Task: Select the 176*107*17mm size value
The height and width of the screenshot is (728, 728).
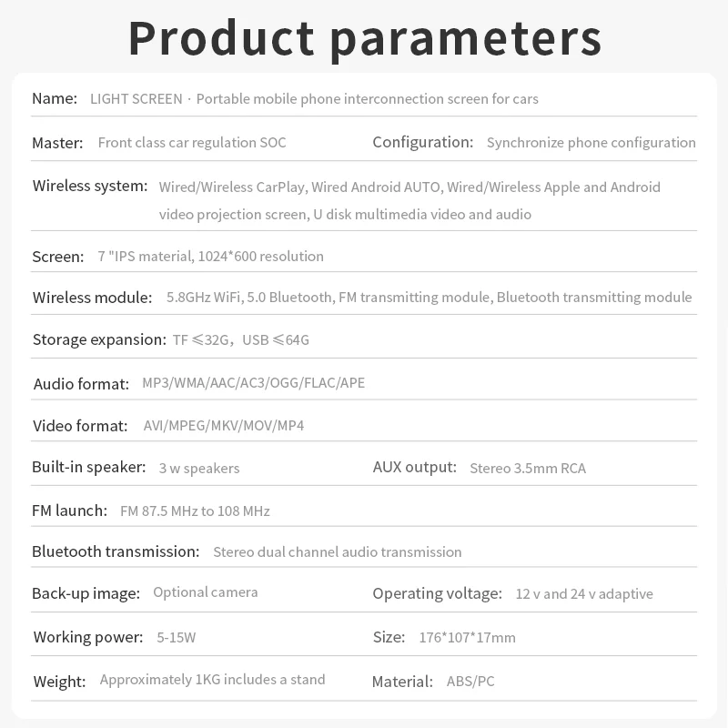Action: [x=467, y=637]
